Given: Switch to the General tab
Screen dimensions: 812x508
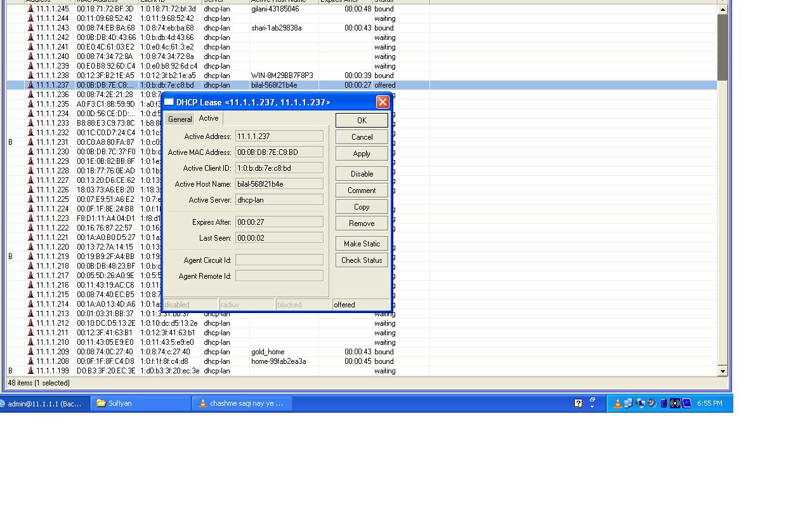Looking at the screenshot, I should 180,118.
